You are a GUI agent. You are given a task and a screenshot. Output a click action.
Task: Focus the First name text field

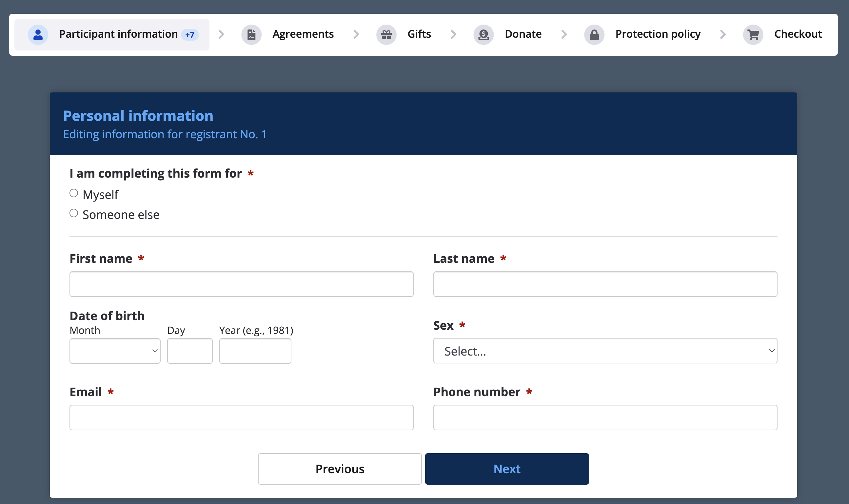241,284
